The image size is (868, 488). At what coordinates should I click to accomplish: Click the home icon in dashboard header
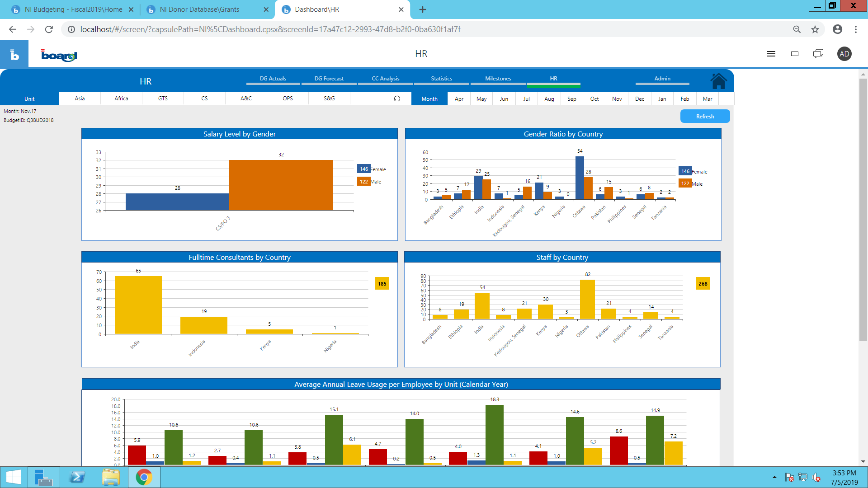[718, 81]
